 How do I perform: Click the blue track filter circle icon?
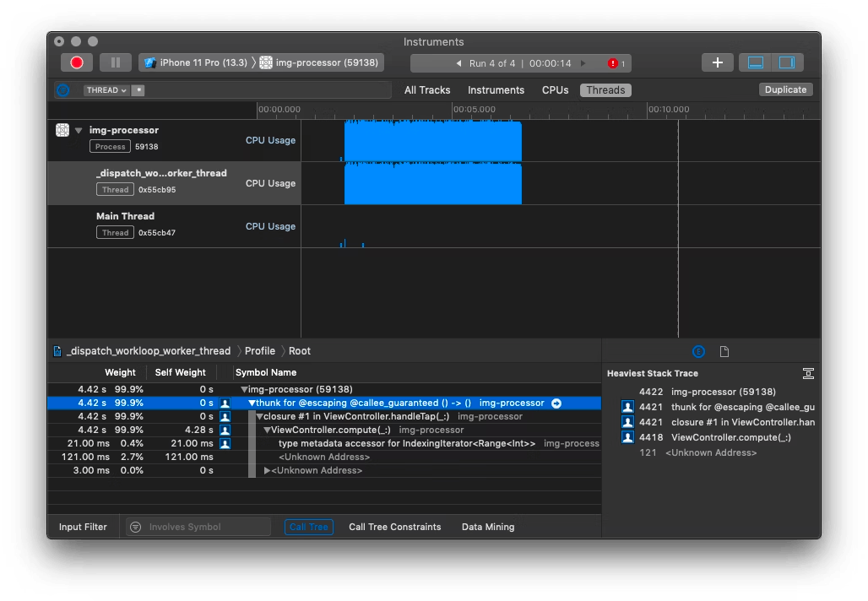pos(63,90)
